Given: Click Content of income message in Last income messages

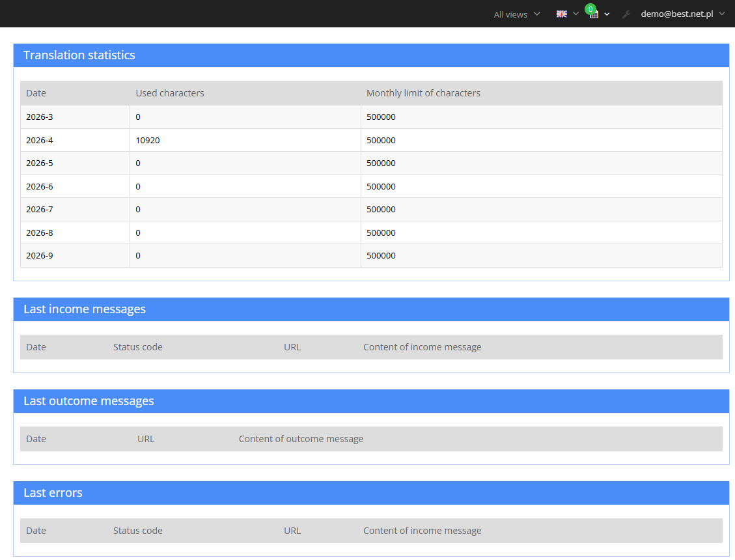Looking at the screenshot, I should (423, 347).
